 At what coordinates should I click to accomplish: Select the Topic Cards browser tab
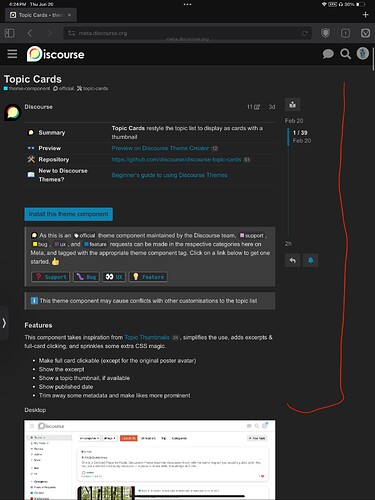click(41, 15)
